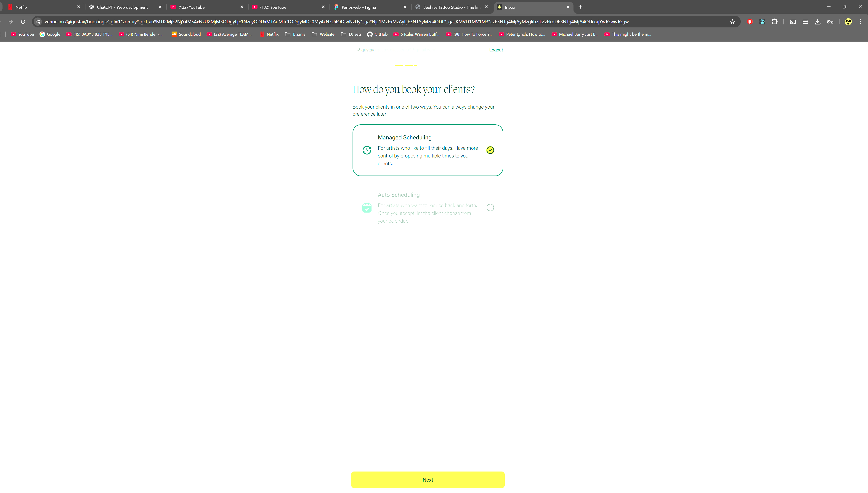Click the Logout link
Image resolution: width=868 pixels, height=493 pixels.
coord(496,50)
